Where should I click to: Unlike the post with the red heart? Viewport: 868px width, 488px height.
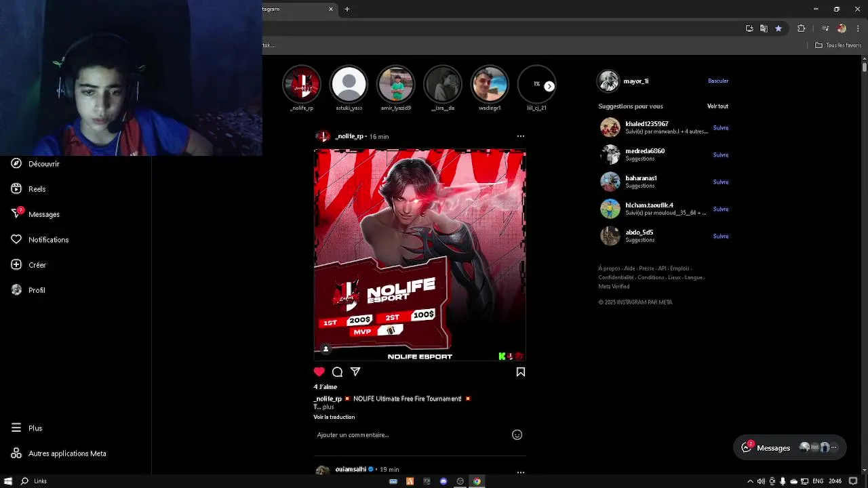[x=319, y=372]
